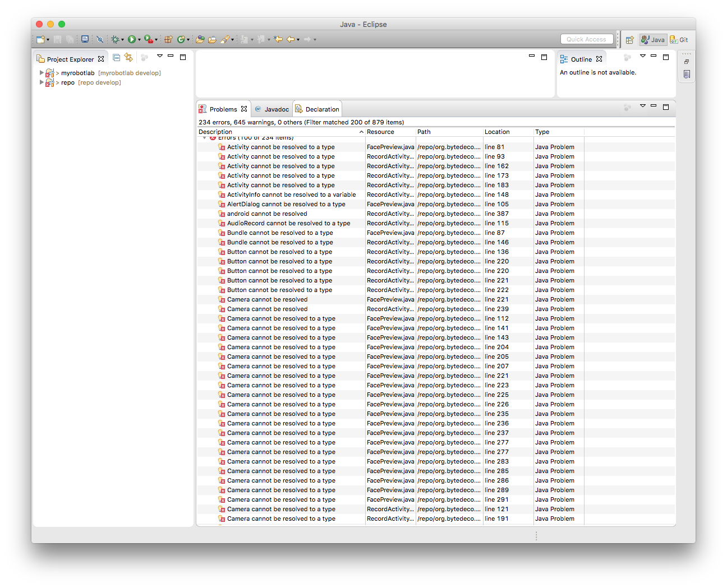727x588 pixels.
Task: Click the New Java Package icon
Action: 168,39
